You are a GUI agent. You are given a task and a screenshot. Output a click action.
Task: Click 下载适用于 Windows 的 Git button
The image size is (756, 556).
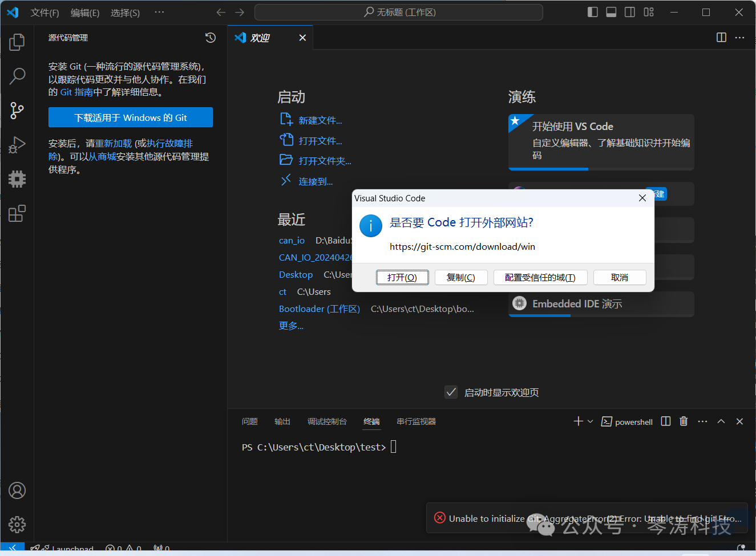click(131, 117)
